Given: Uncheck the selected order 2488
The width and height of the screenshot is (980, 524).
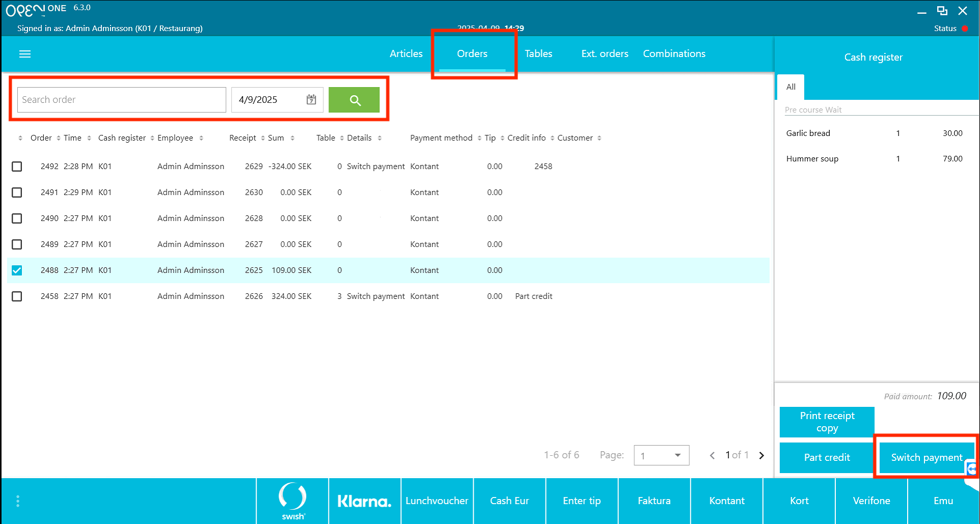Looking at the screenshot, I should tap(17, 270).
